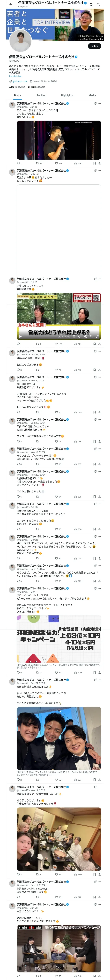Go back using the header arrow
Screen dimensions: 110x980
click(x=11, y=4)
